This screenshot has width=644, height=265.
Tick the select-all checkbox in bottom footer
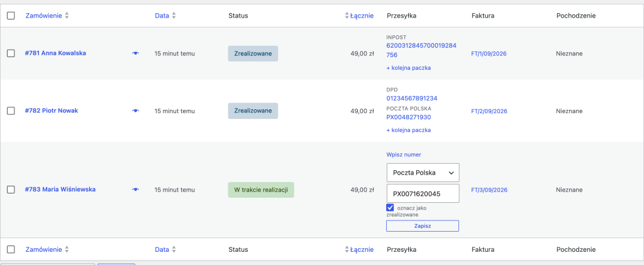[x=11, y=249]
